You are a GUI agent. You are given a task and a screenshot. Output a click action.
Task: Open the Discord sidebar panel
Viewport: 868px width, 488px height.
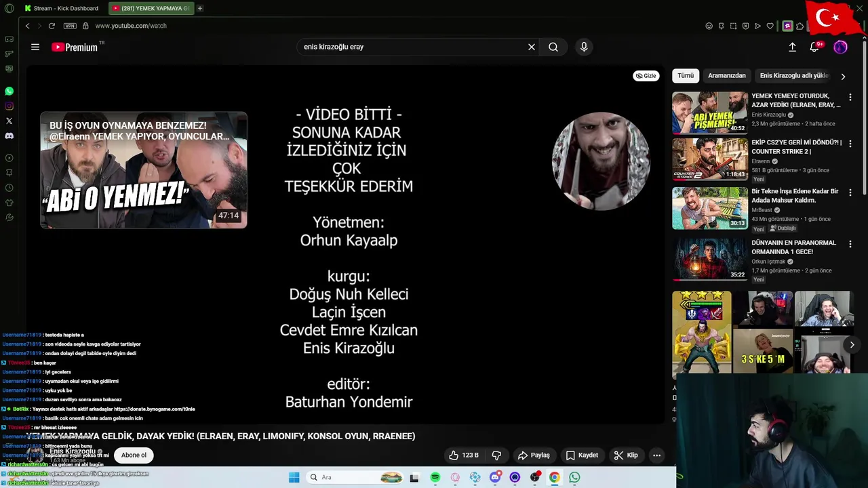[9, 136]
